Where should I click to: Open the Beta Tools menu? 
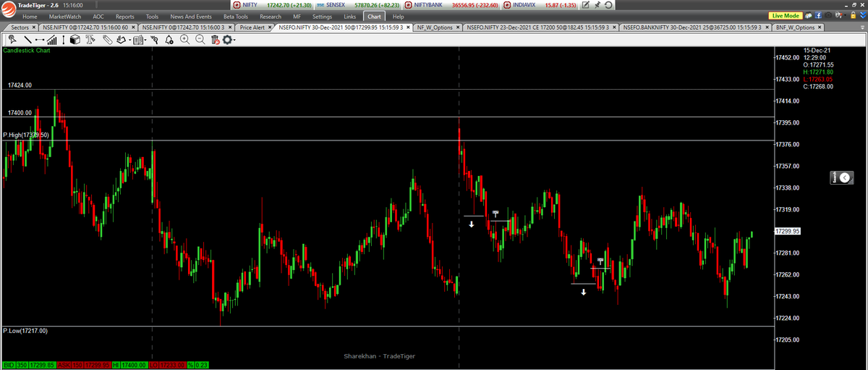pos(236,16)
